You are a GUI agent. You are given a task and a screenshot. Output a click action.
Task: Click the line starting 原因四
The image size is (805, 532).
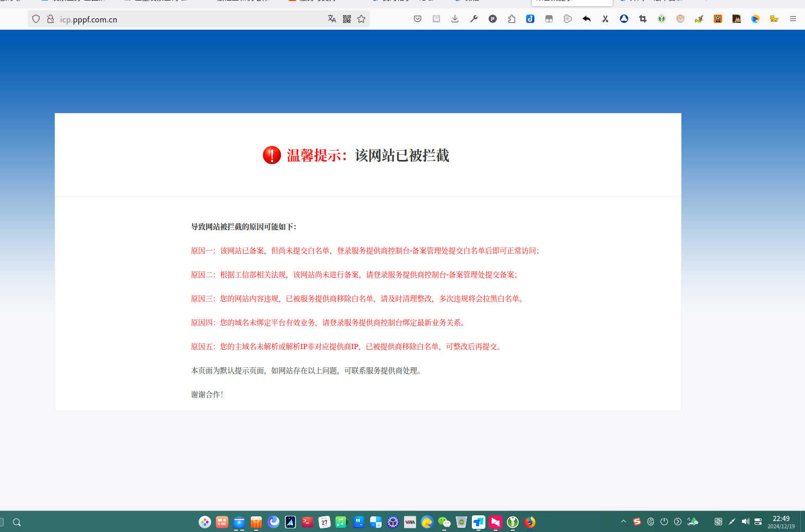click(x=328, y=323)
